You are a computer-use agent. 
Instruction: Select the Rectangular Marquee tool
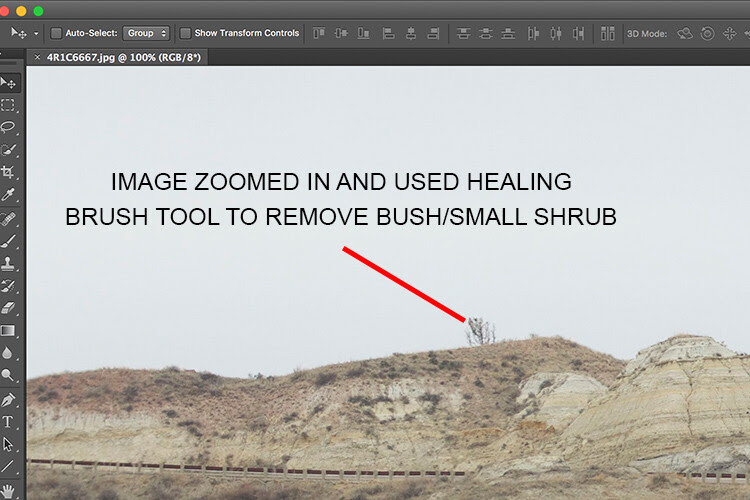pyautogui.click(x=8, y=105)
